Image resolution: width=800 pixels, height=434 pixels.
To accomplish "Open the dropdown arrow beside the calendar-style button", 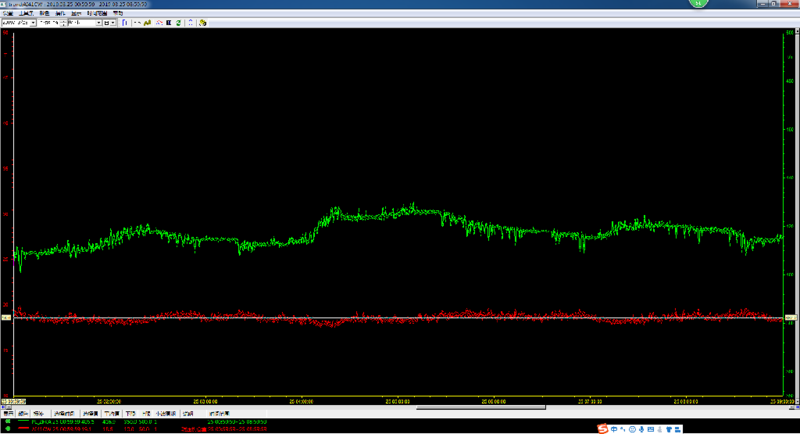I will [x=113, y=22].
